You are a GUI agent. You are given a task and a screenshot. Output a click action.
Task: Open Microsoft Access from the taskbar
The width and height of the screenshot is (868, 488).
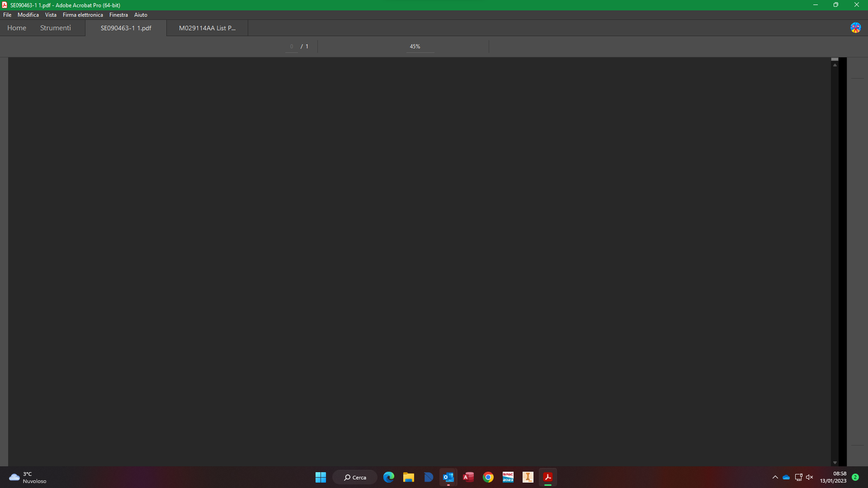click(468, 477)
